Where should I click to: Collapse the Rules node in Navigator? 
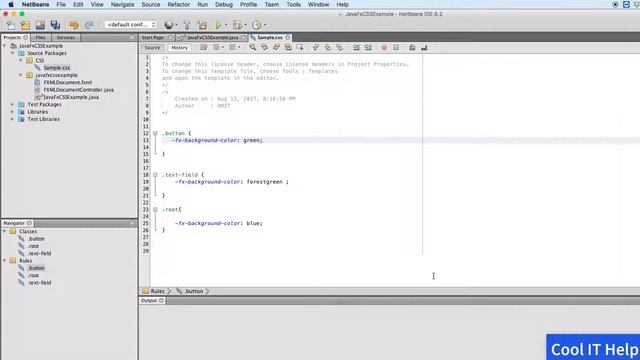pyautogui.click(x=5, y=261)
